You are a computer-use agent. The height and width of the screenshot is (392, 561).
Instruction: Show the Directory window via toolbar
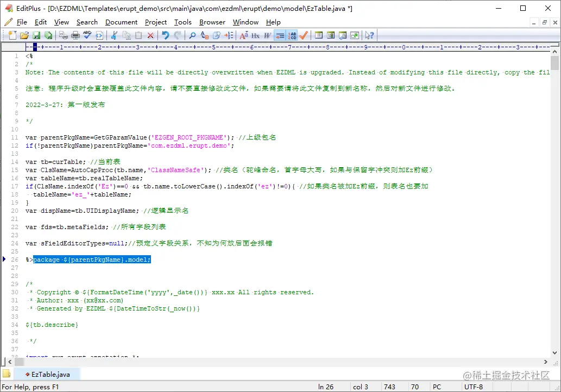(331, 35)
